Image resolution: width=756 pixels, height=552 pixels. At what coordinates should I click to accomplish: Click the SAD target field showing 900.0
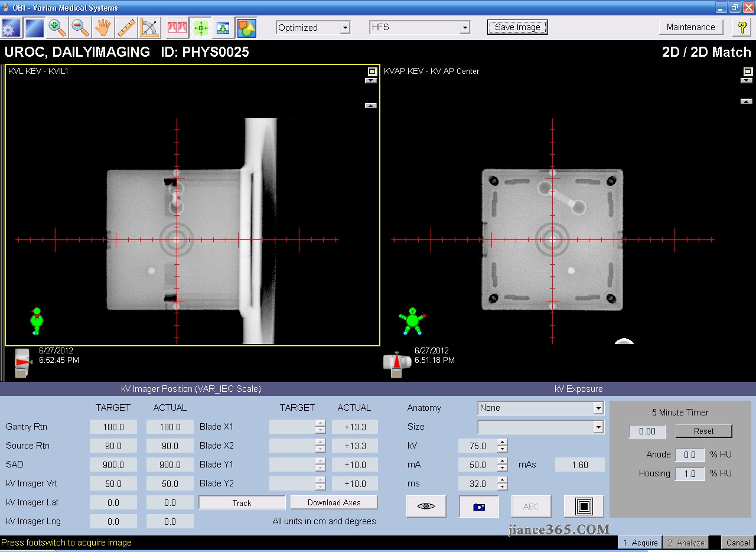[x=113, y=465]
